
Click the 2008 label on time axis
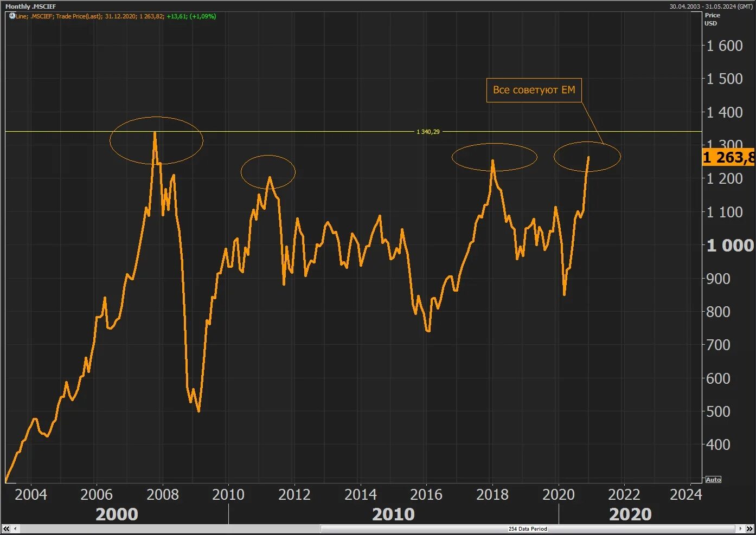click(162, 494)
